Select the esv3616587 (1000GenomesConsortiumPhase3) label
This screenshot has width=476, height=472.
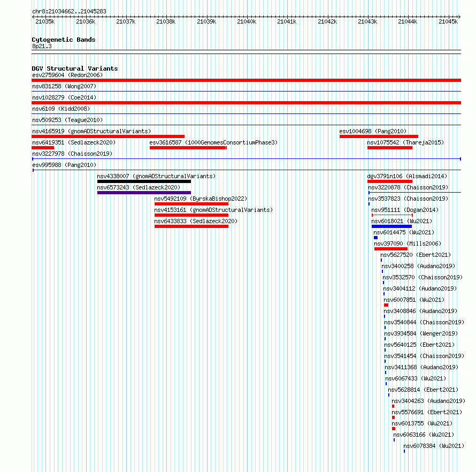(x=213, y=142)
